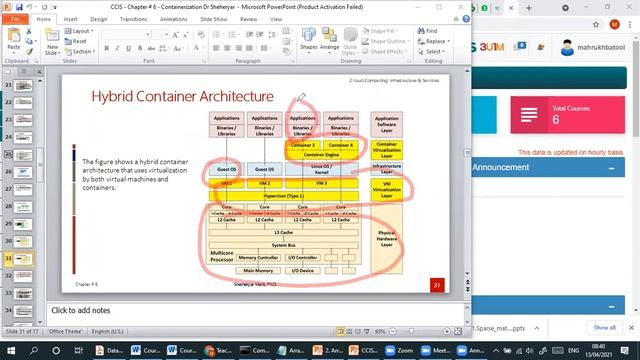Switch to Slide Sorter view icon
The width and height of the screenshot is (640, 360).
pyautogui.click(x=349, y=331)
